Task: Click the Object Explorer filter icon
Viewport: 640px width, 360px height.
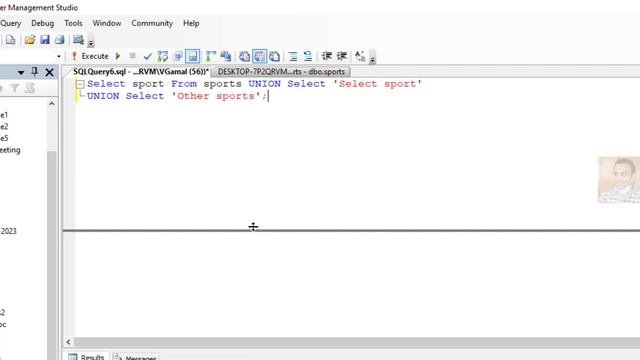Action: [14, 88]
